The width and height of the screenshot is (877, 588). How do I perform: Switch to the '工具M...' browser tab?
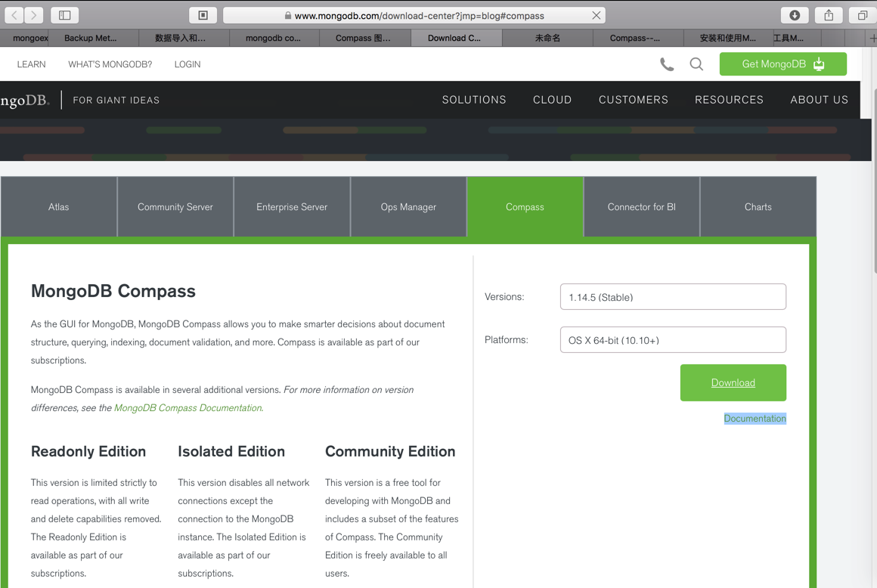[x=797, y=38]
